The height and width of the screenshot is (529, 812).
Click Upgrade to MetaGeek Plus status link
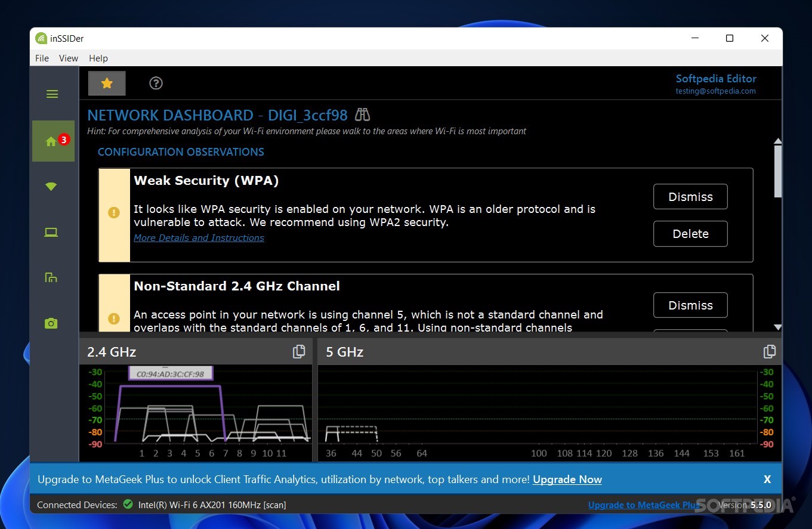pos(644,505)
